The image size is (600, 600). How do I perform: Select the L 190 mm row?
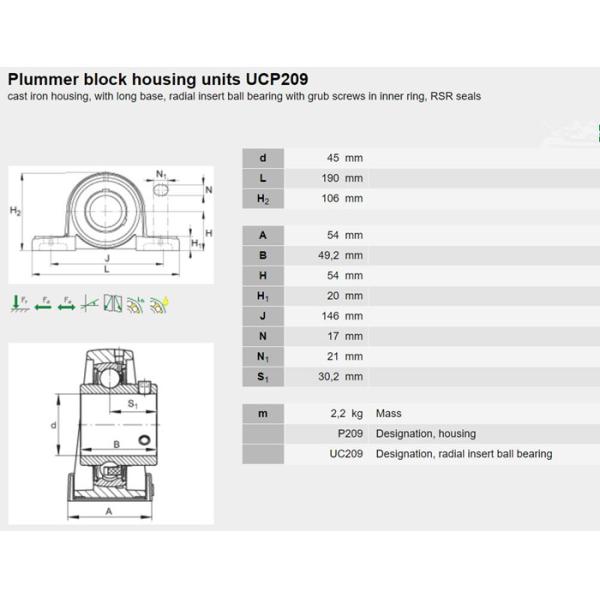pos(418,178)
